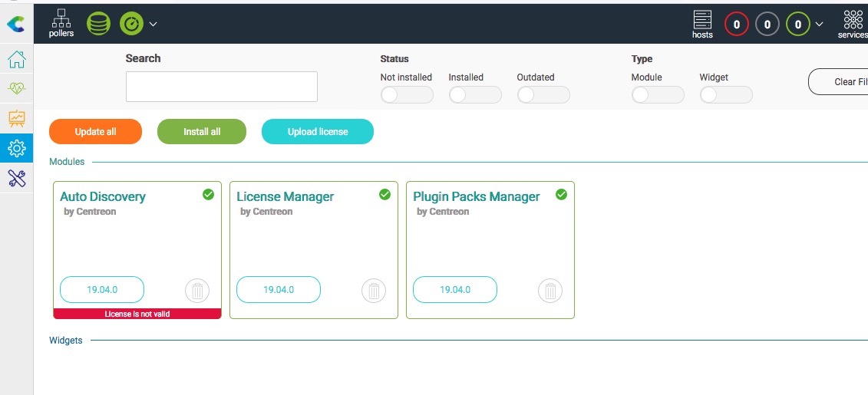Expand the hosts status counters dropdown
Screen dimensions: 868x395
click(x=819, y=25)
